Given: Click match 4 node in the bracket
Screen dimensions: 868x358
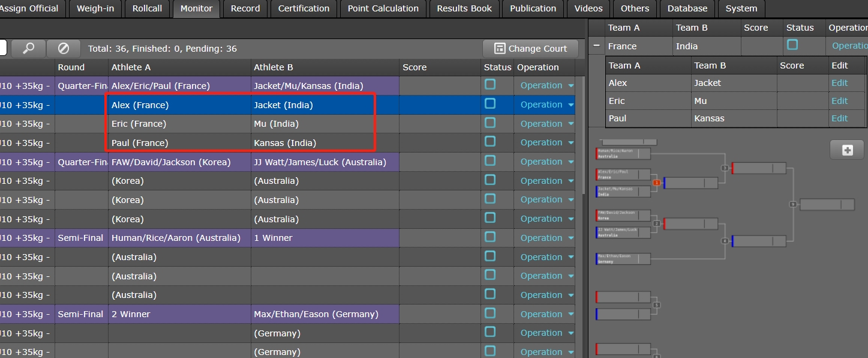Looking at the screenshot, I should coord(725,241).
